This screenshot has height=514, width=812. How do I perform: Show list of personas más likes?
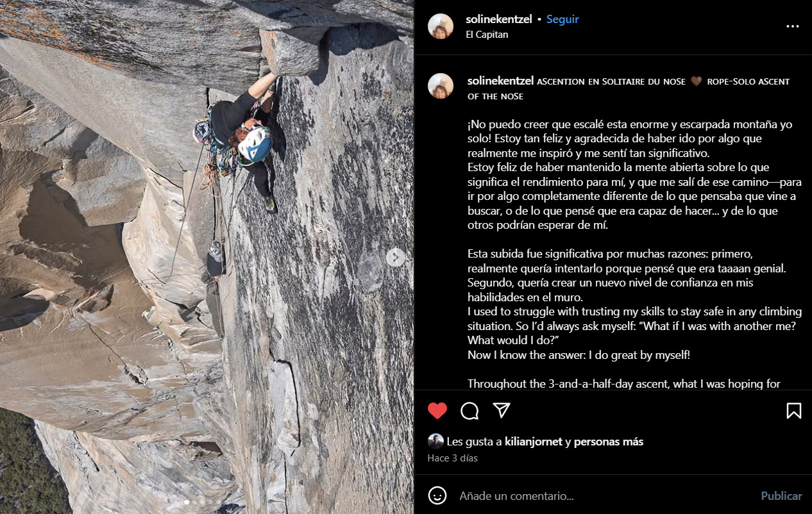609,442
